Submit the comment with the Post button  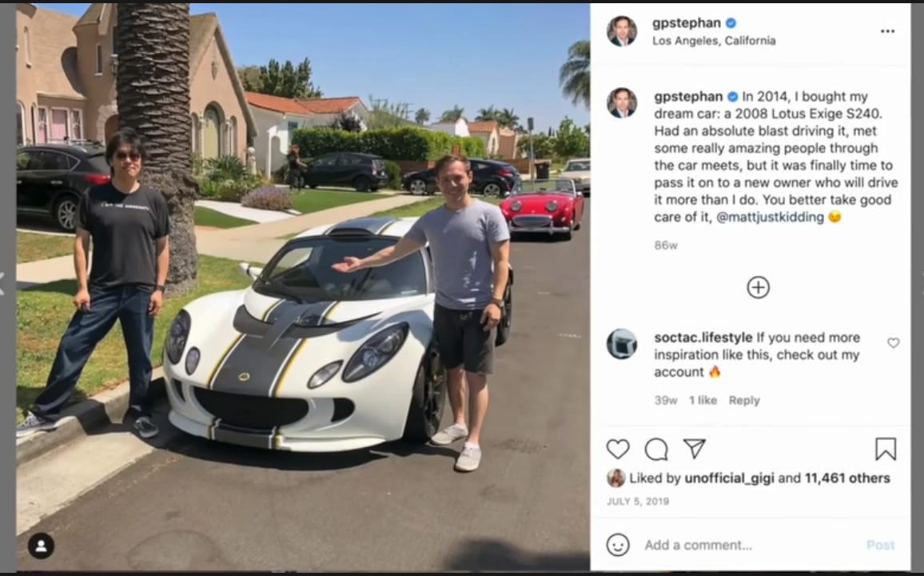pos(880,546)
